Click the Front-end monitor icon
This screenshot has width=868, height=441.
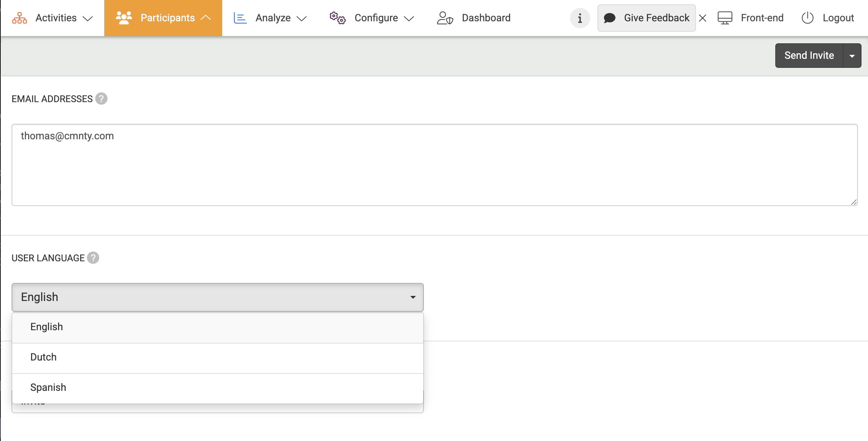coord(725,18)
